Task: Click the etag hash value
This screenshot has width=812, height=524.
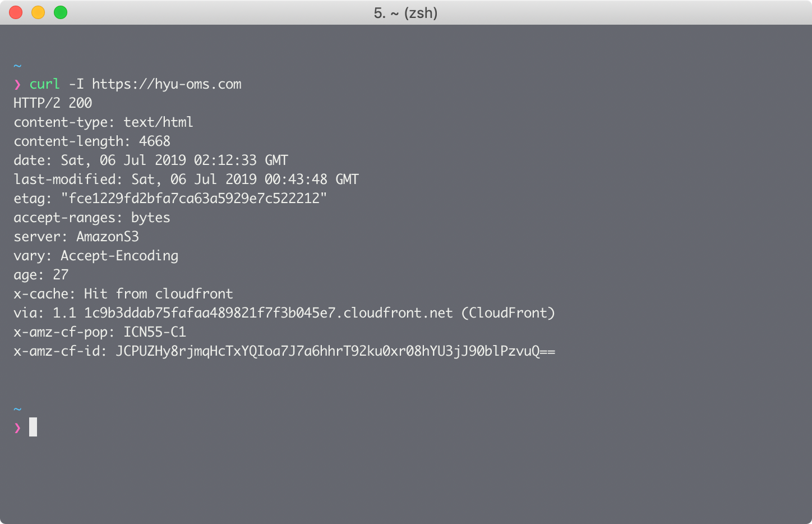Action: (x=193, y=199)
